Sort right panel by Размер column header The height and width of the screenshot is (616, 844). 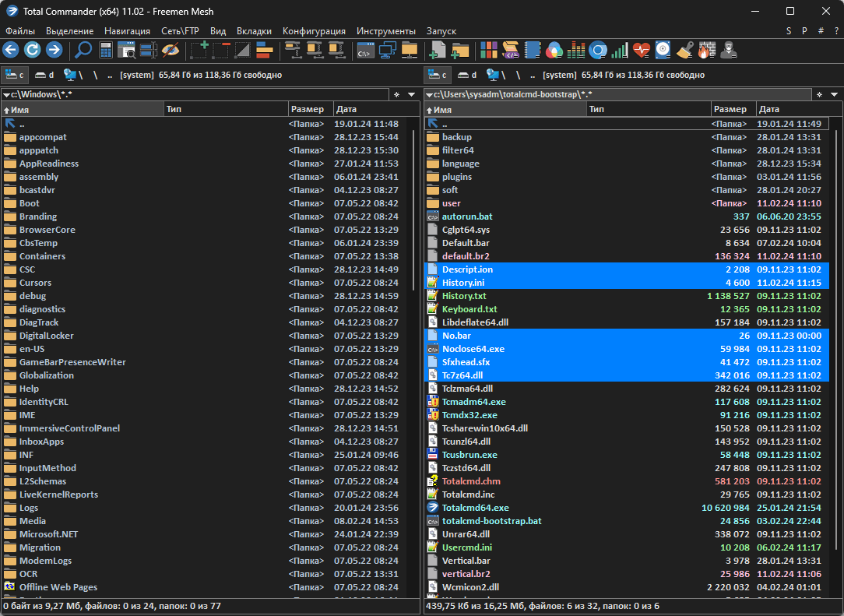(x=730, y=109)
